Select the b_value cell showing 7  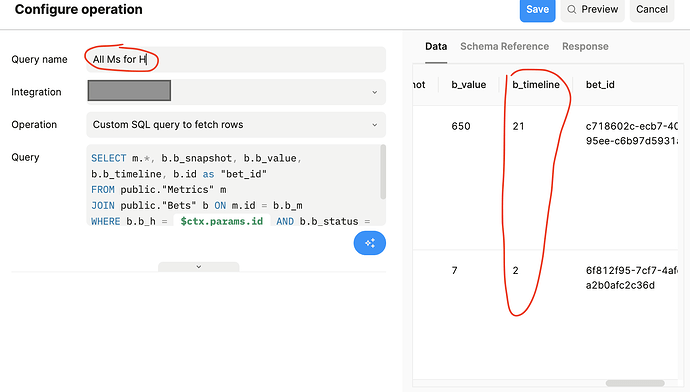coord(455,271)
